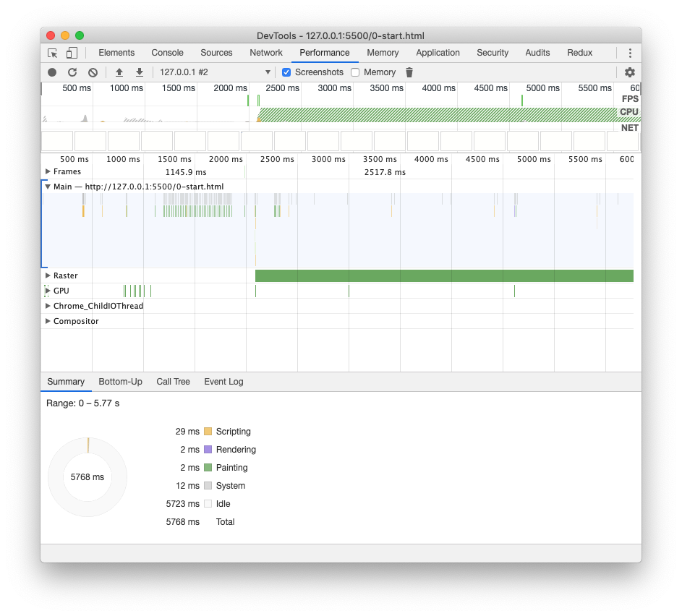This screenshot has width=682, height=616.
Task: Select the green Raster activity bar
Action: (x=444, y=275)
